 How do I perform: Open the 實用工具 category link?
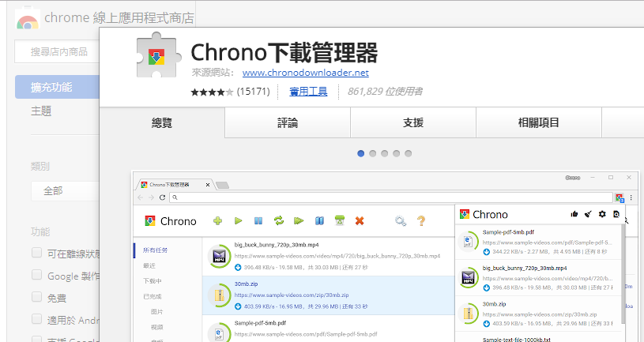tap(308, 92)
